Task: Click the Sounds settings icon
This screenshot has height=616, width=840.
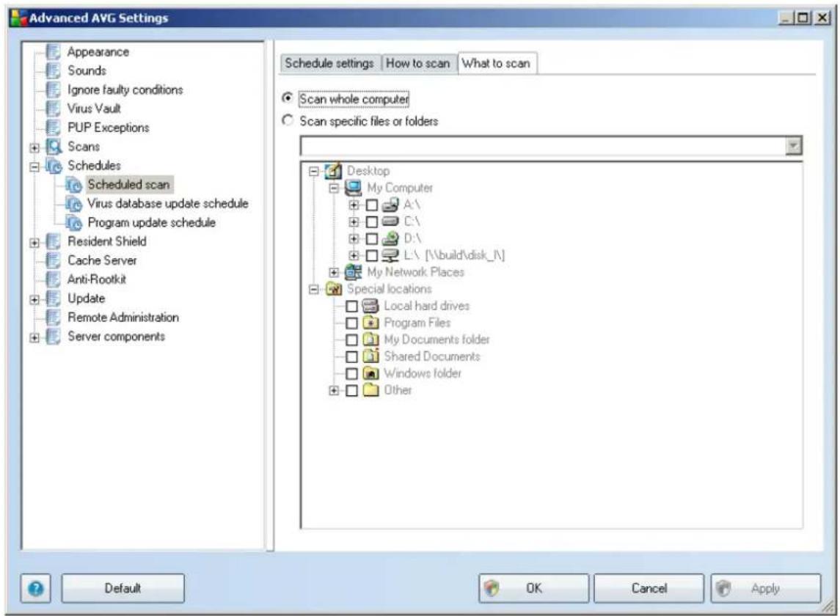Action: click(53, 70)
